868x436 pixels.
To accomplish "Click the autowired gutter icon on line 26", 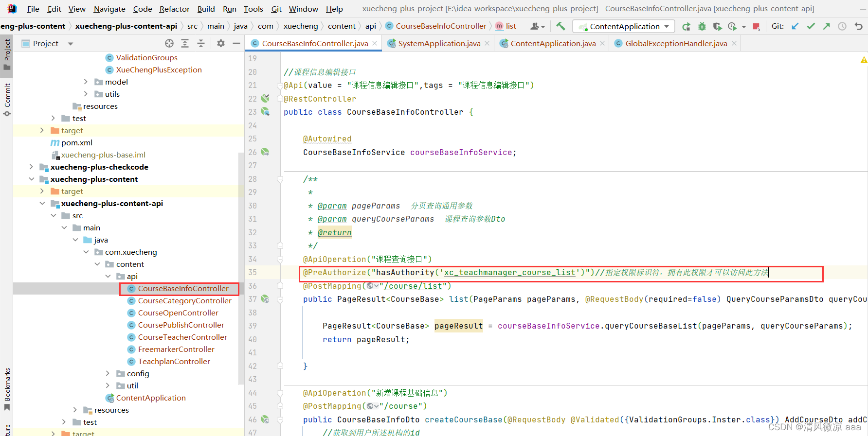I will tap(265, 152).
